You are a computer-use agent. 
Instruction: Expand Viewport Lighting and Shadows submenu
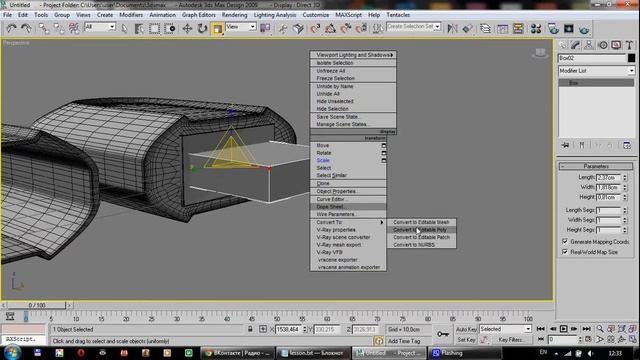(x=353, y=55)
